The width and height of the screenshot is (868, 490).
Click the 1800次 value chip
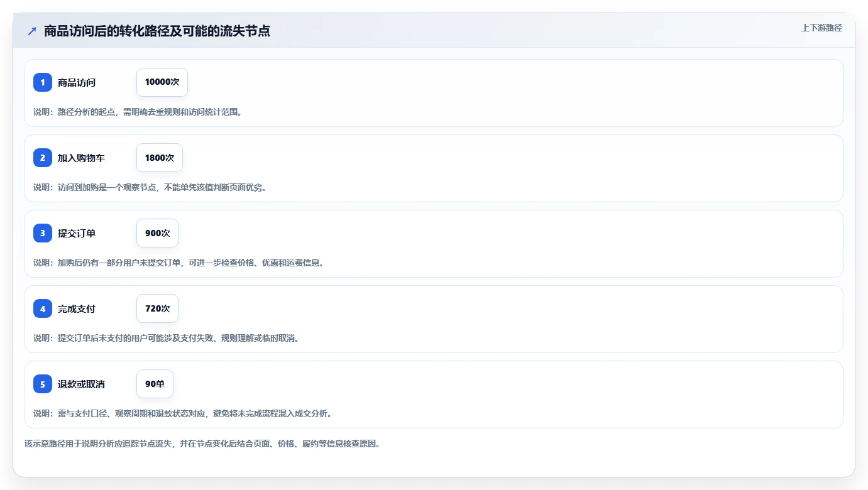coord(160,158)
